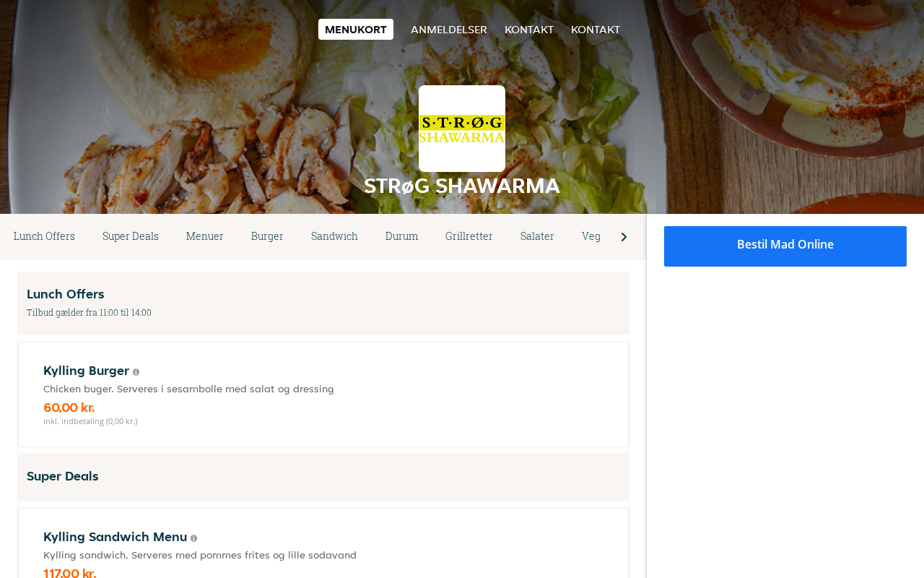Screen dimensions: 924x578
Task: Open the last KONTAKT nav link
Action: (596, 30)
